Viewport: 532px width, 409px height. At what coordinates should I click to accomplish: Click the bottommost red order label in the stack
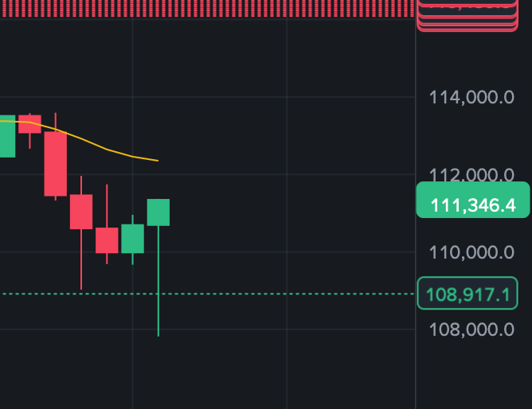[x=467, y=29]
